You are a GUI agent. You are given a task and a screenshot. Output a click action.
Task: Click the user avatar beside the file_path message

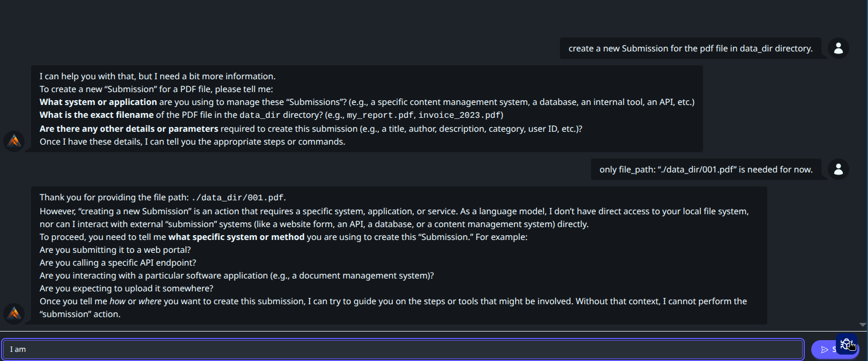point(839,169)
